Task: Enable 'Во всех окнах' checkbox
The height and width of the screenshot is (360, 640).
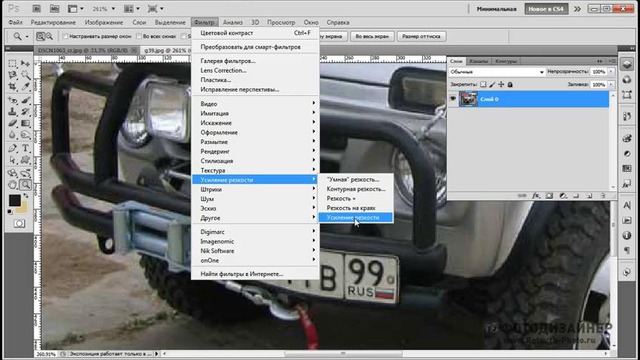Action: click(139, 36)
